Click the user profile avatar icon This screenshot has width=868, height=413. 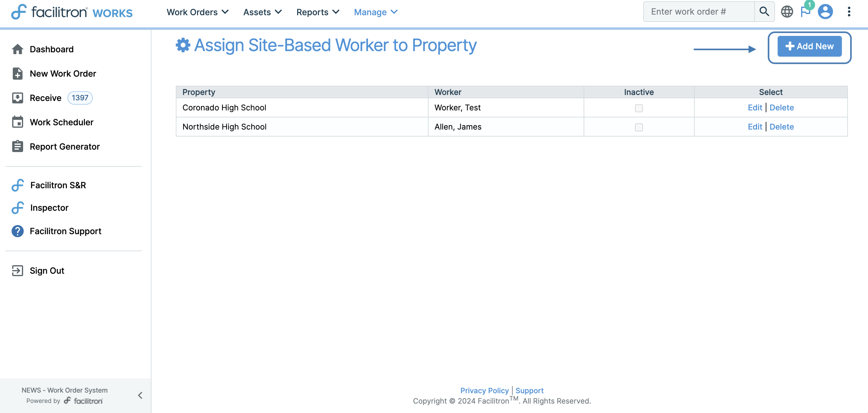coord(825,12)
